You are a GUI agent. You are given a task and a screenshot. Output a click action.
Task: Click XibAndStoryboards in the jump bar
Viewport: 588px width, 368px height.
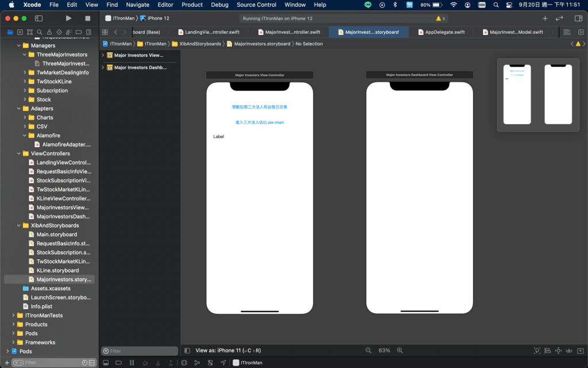click(x=196, y=44)
